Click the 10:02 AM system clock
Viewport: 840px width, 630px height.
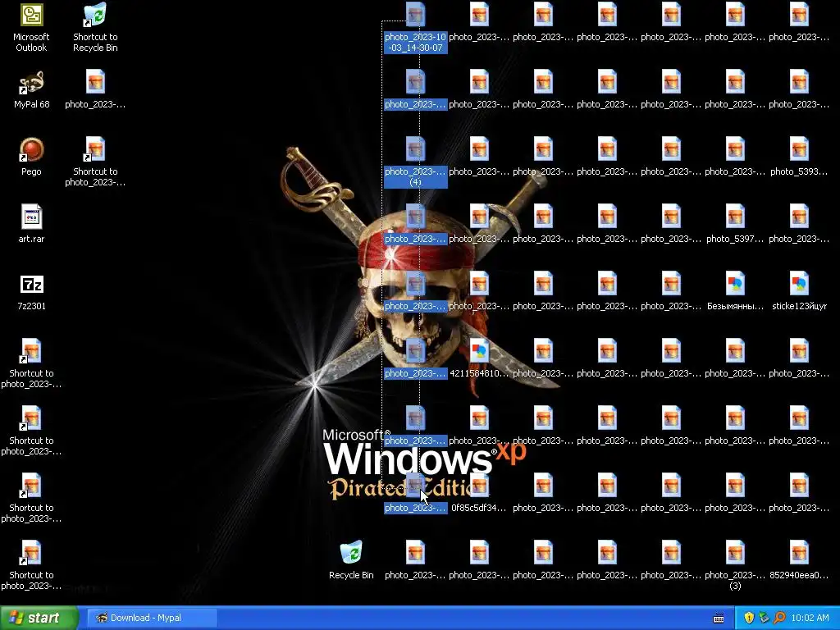[x=810, y=618]
